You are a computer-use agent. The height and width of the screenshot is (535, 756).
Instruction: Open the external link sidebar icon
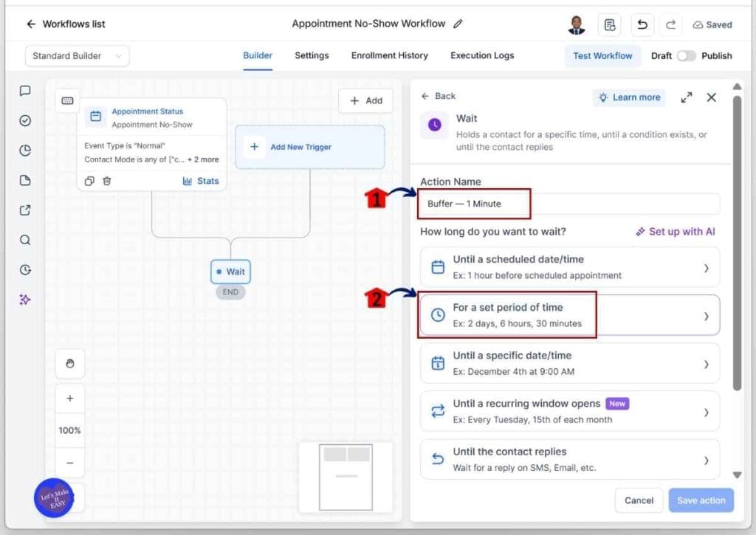[25, 210]
